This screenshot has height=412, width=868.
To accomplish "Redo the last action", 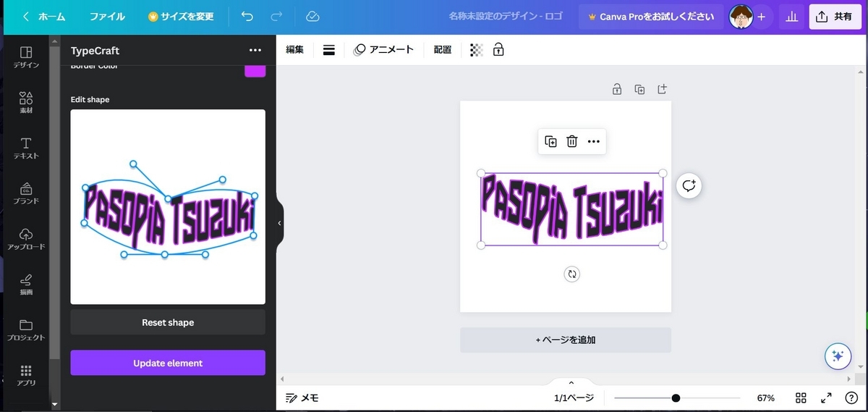I will click(276, 16).
